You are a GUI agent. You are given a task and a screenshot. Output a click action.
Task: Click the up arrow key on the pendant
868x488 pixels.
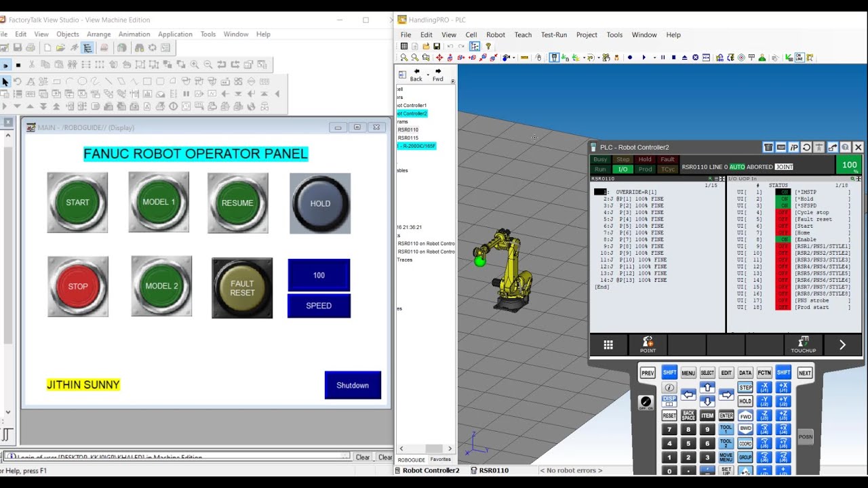pyautogui.click(x=707, y=388)
